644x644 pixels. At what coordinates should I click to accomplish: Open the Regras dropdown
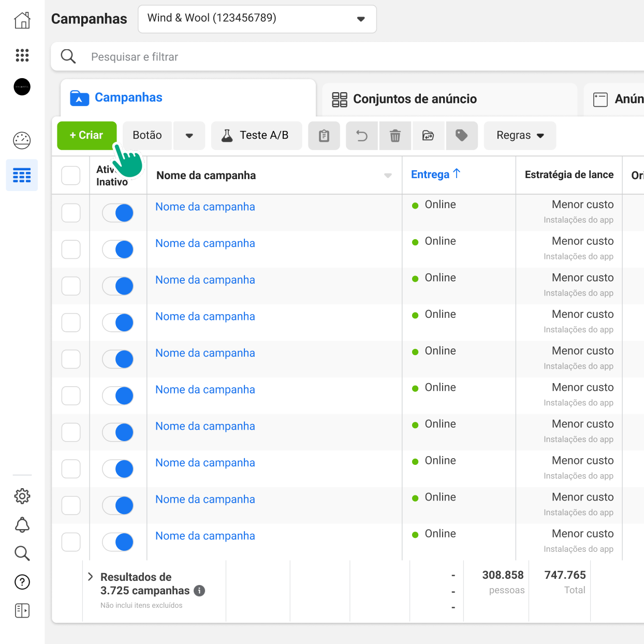click(520, 136)
